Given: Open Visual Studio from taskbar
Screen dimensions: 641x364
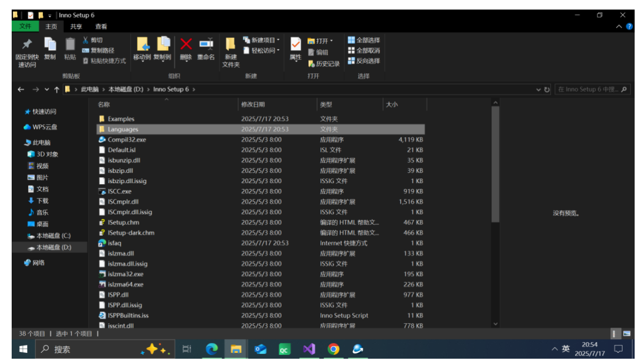Looking at the screenshot, I should (309, 349).
